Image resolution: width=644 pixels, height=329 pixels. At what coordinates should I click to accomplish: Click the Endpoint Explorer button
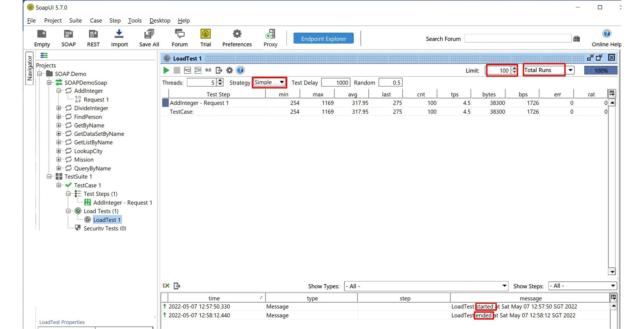324,39
